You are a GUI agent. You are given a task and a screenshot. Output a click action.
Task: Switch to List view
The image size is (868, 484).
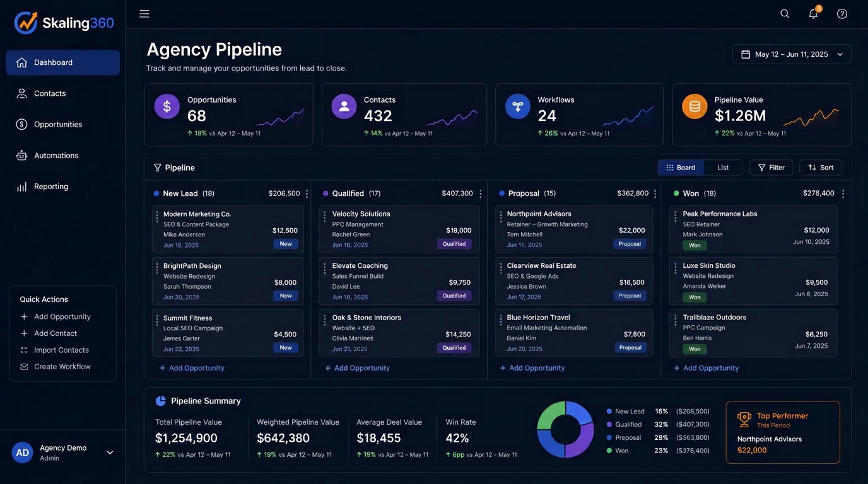723,168
